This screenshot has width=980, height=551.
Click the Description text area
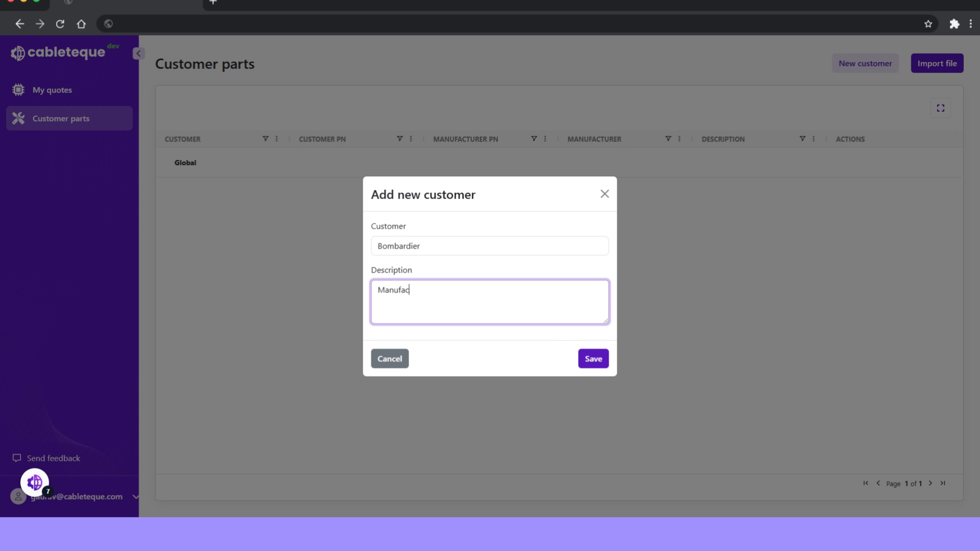click(x=489, y=302)
